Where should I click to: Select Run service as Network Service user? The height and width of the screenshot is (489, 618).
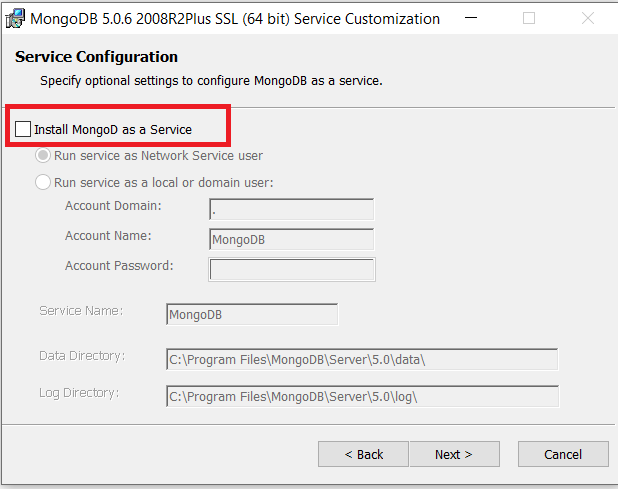[x=43, y=156]
